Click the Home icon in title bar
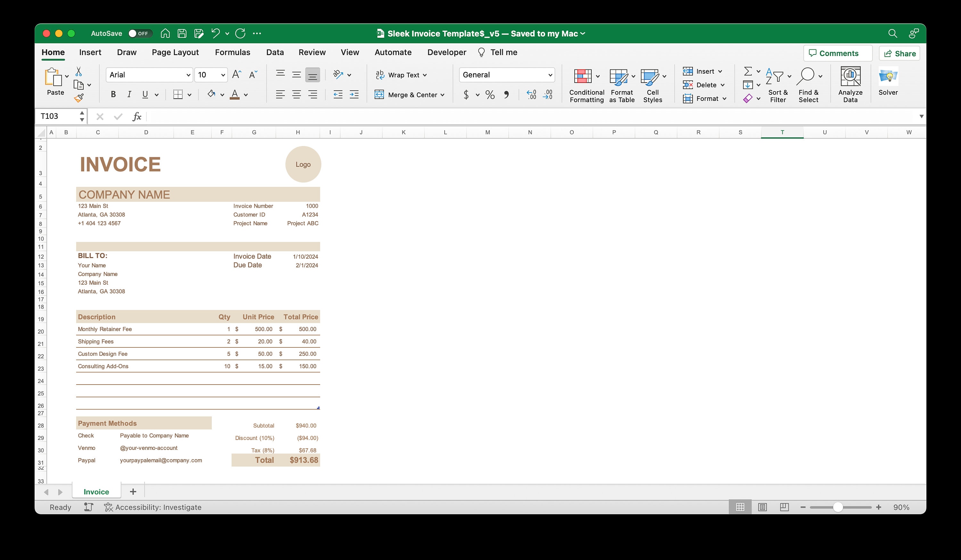961x560 pixels. tap(165, 34)
